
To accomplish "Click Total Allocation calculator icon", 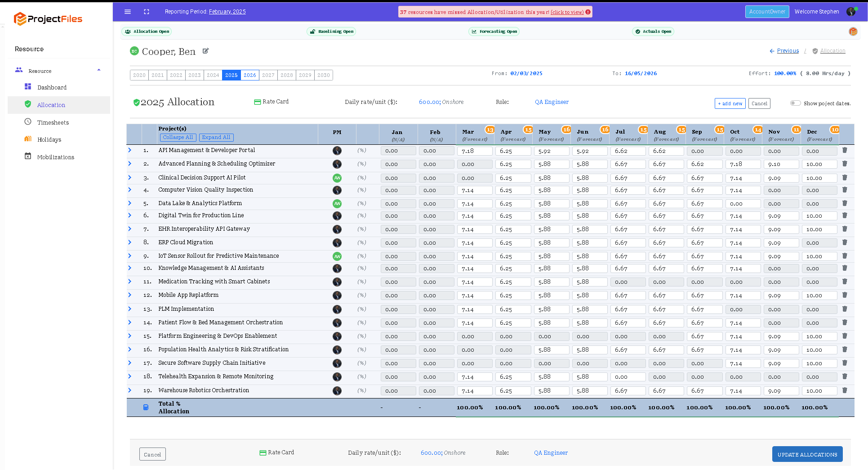I will coord(146,407).
